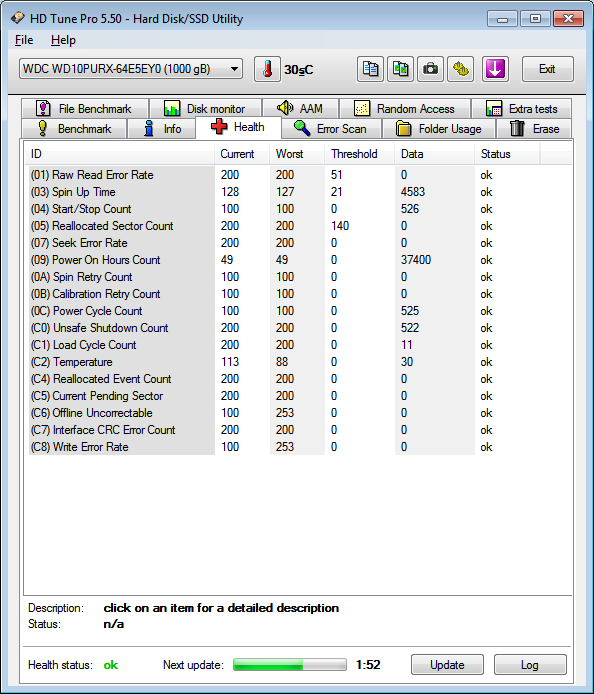Sort by the ID column header
The height and width of the screenshot is (694, 594).
click(x=120, y=154)
